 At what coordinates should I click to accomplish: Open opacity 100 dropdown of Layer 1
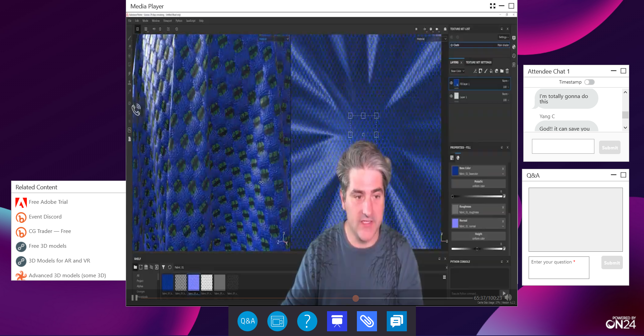(x=506, y=100)
